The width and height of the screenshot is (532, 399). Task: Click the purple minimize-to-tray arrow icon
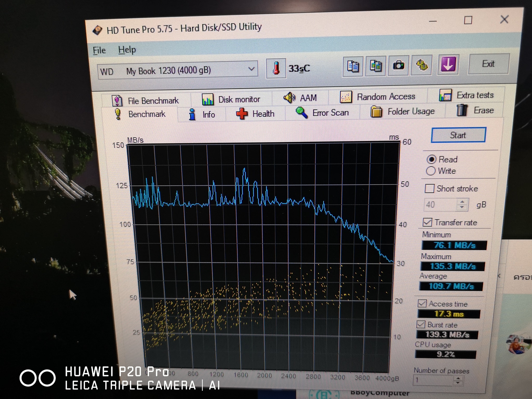pos(448,64)
